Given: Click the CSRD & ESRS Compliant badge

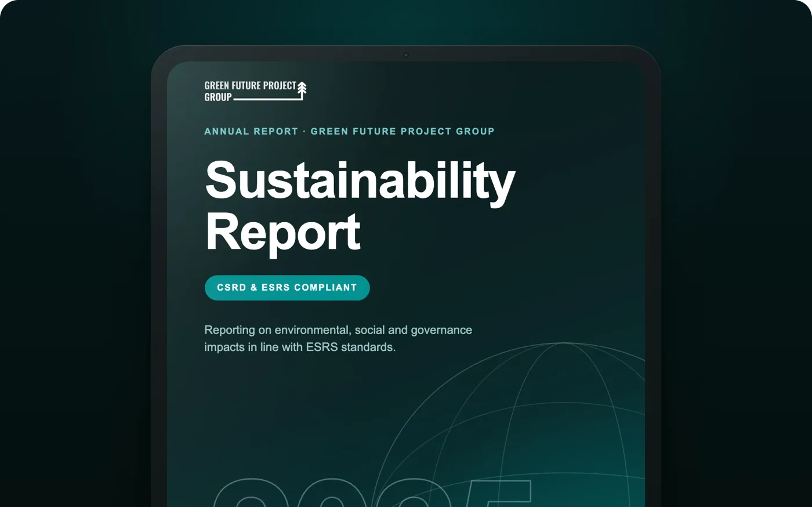Looking at the screenshot, I should [287, 288].
